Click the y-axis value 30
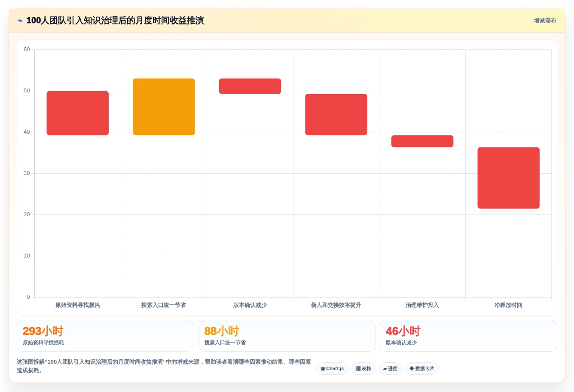Screen dimensions: 574x392 point(27,173)
